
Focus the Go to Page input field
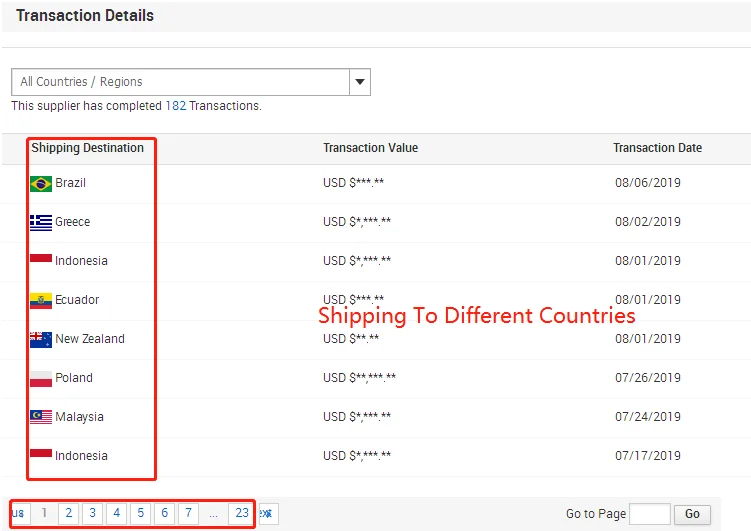(x=650, y=514)
